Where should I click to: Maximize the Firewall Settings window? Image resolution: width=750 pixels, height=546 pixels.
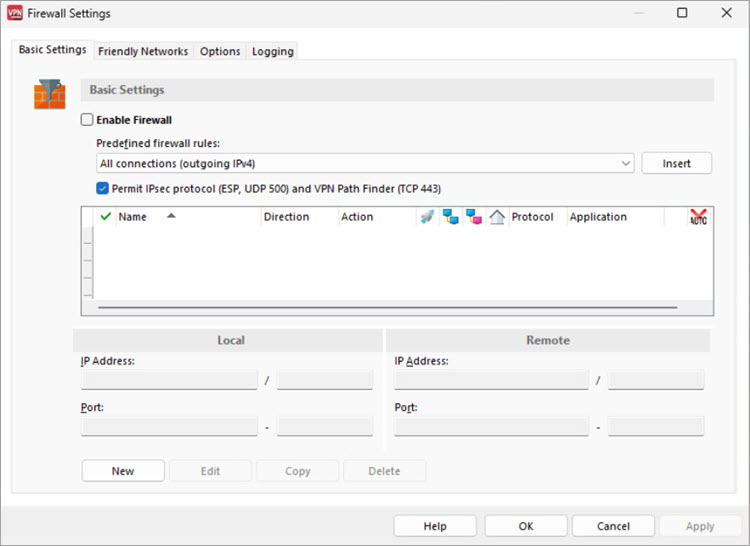(682, 13)
